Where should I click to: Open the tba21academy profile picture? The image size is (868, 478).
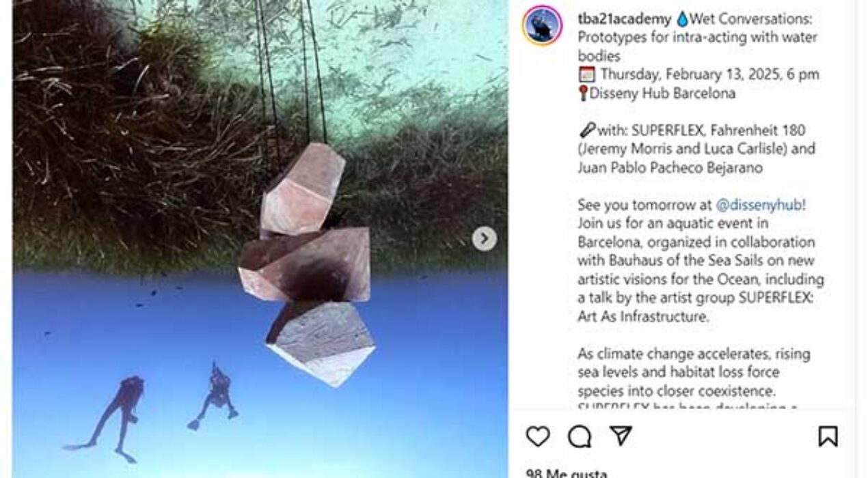543,25
